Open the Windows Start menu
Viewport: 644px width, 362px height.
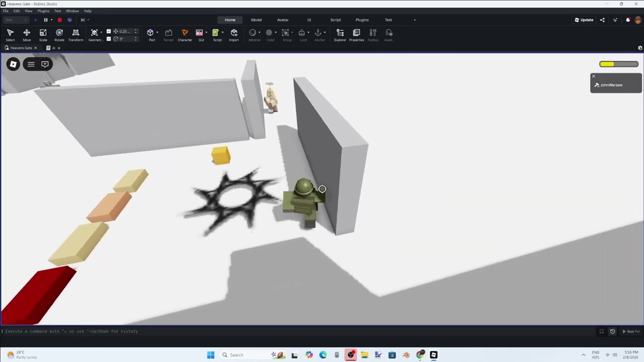click(x=211, y=355)
